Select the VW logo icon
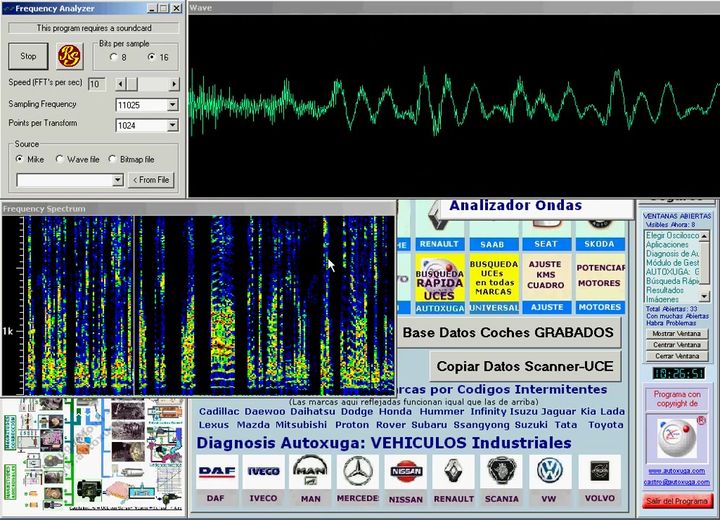This screenshot has width=720, height=520. (x=550, y=472)
